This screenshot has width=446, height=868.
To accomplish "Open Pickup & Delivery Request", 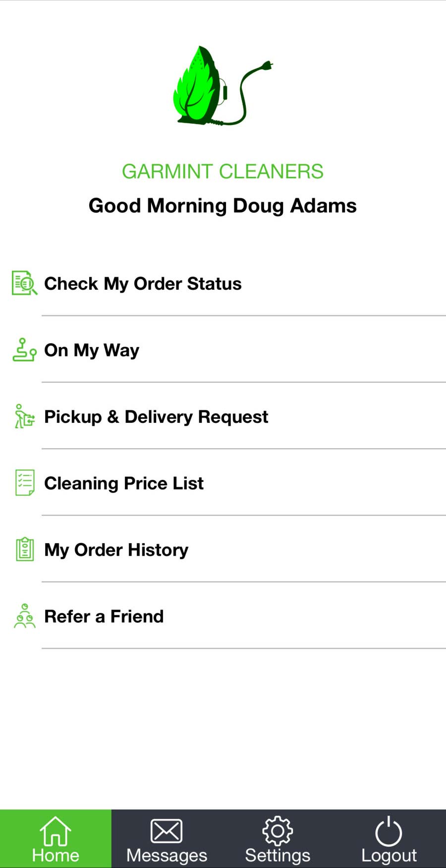I will 156,417.
